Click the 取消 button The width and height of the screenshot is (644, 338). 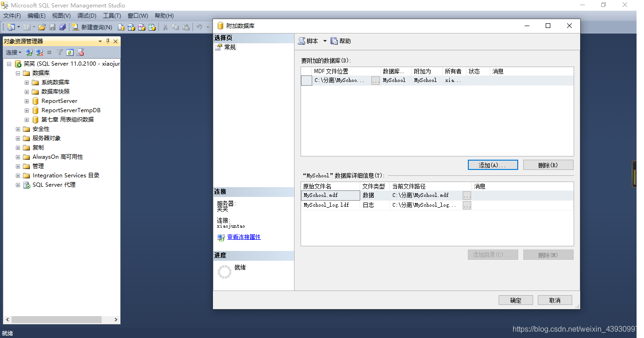(555, 300)
